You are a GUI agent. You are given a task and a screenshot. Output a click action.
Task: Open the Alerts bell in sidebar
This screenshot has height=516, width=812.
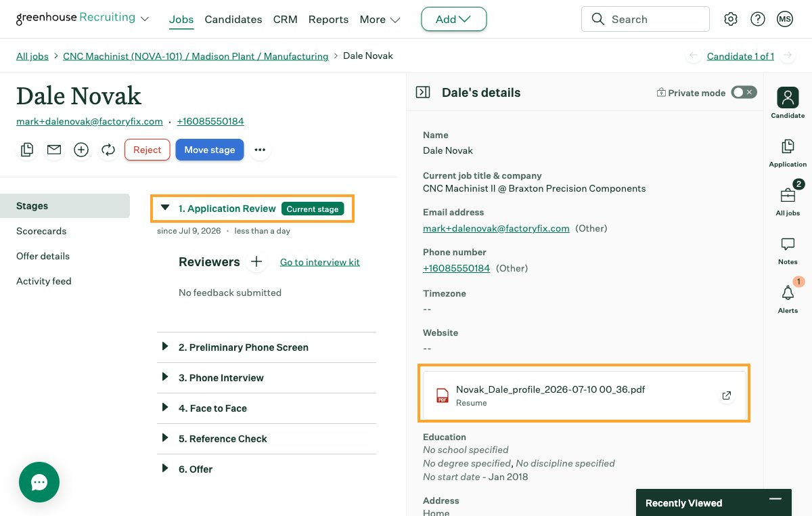(x=788, y=297)
